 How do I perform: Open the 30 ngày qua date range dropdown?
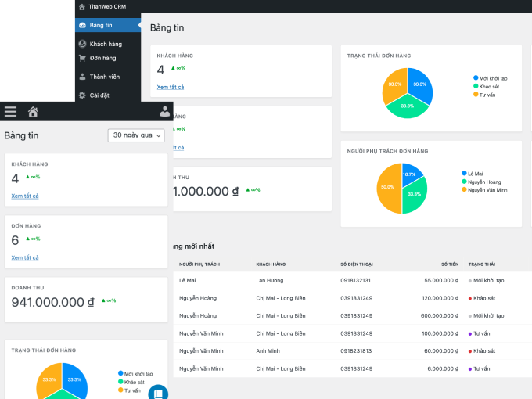point(136,135)
